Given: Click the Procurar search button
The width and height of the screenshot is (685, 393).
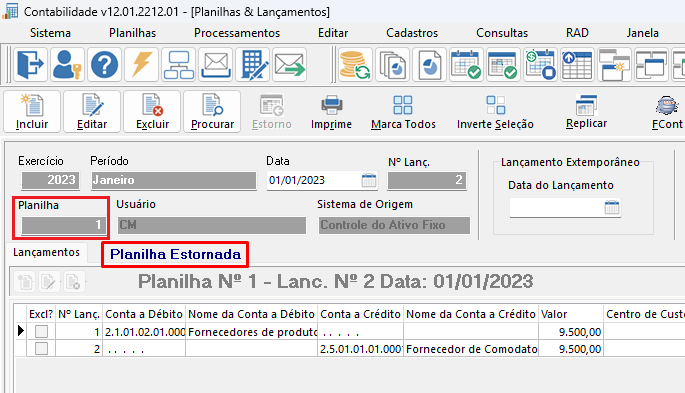Looking at the screenshot, I should pos(212,111).
